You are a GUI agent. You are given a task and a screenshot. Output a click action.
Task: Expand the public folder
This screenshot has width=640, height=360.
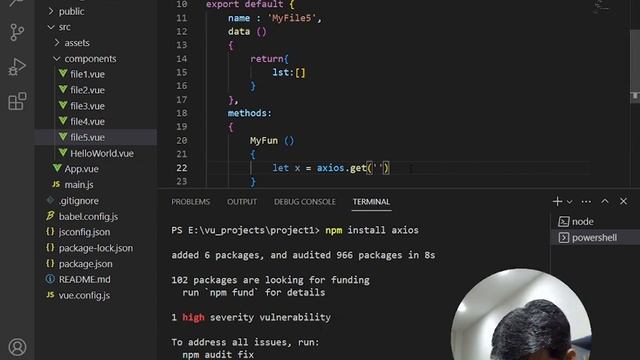tap(51, 11)
